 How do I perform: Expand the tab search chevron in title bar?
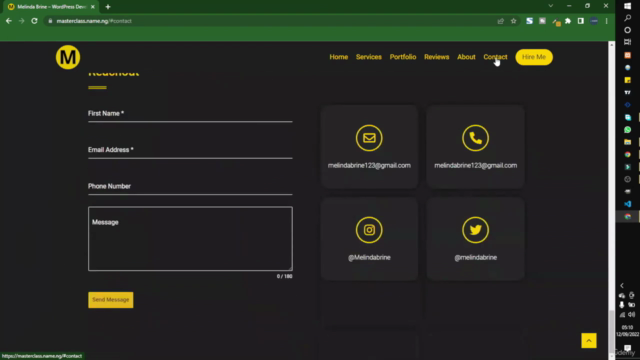click(x=551, y=6)
